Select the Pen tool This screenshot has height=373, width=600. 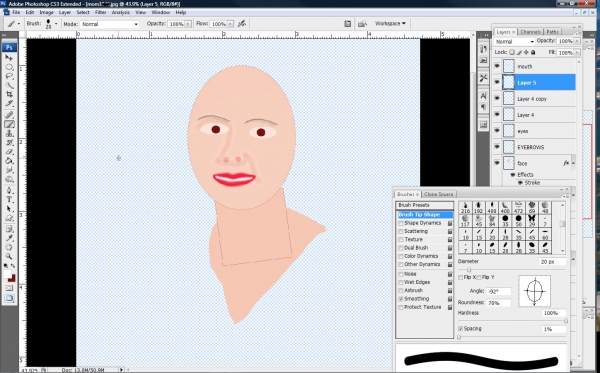pos(9,191)
